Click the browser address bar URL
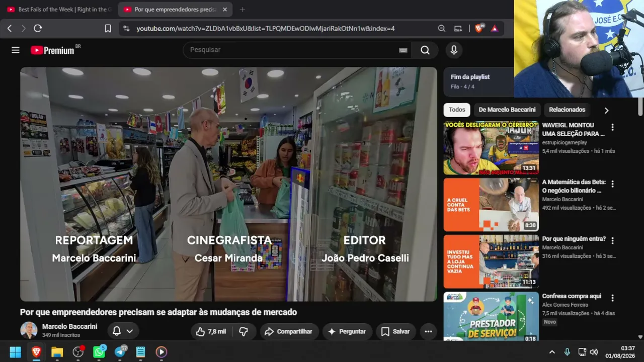The height and width of the screenshot is (362, 644). [x=265, y=29]
